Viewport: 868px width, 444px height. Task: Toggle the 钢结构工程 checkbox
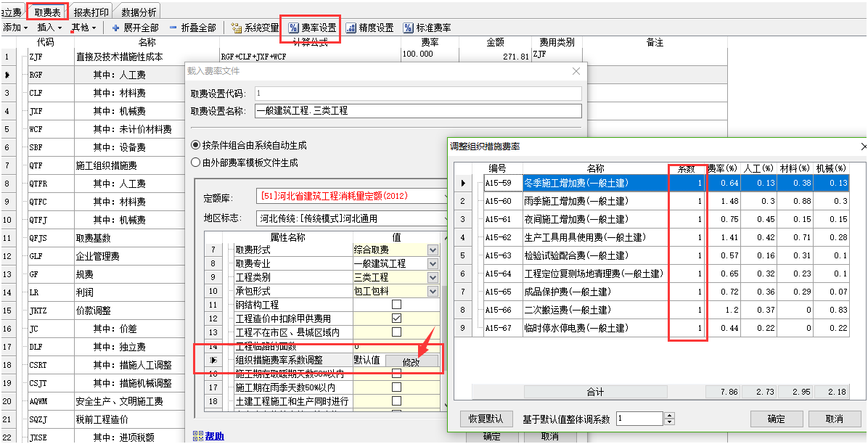[396, 305]
